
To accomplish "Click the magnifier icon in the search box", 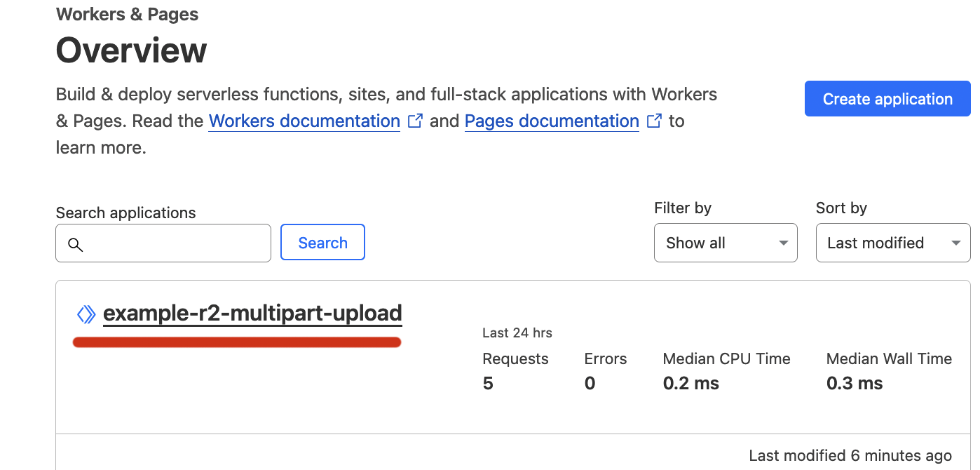I will click(76, 244).
